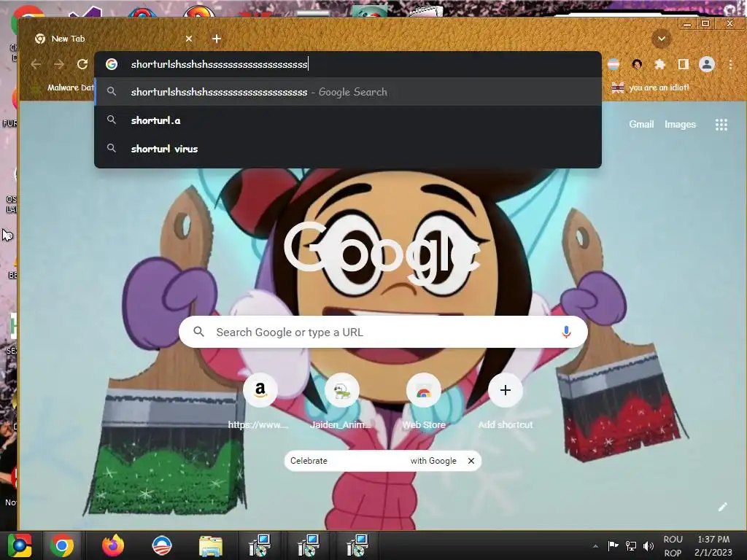Screen dimensions: 747x560
Task: Open Images link
Action: 680,124
